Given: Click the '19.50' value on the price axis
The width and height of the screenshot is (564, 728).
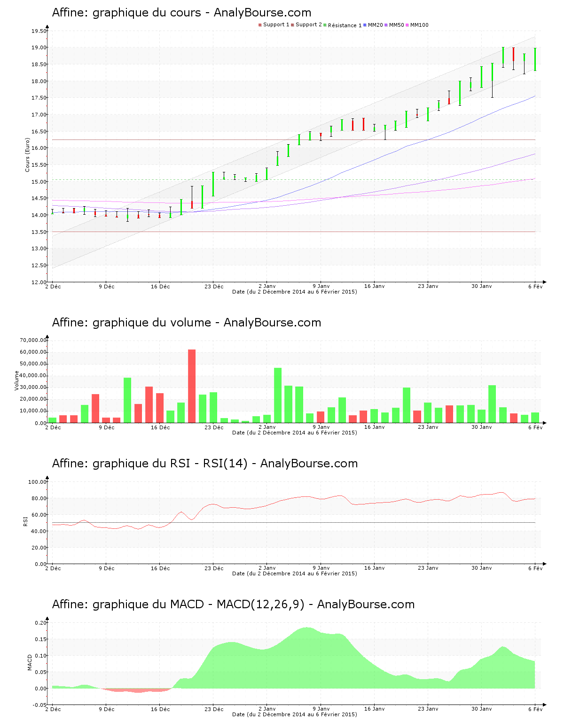Looking at the screenshot, I should [39, 31].
